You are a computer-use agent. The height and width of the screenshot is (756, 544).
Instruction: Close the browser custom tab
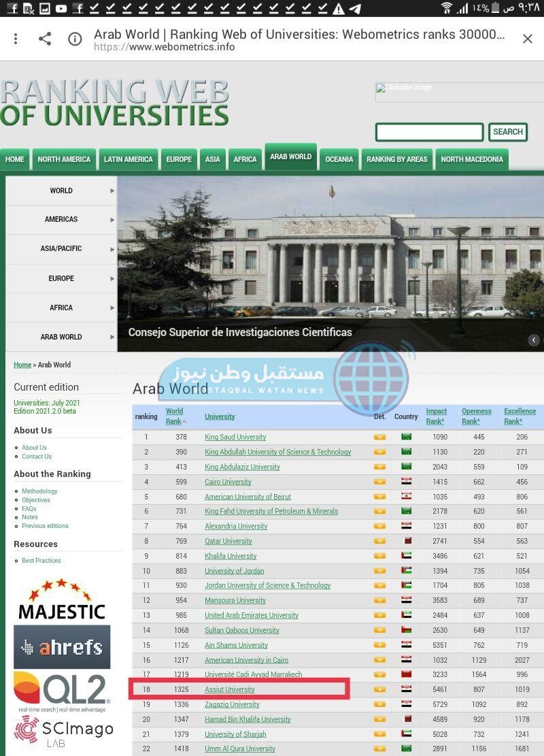click(527, 39)
